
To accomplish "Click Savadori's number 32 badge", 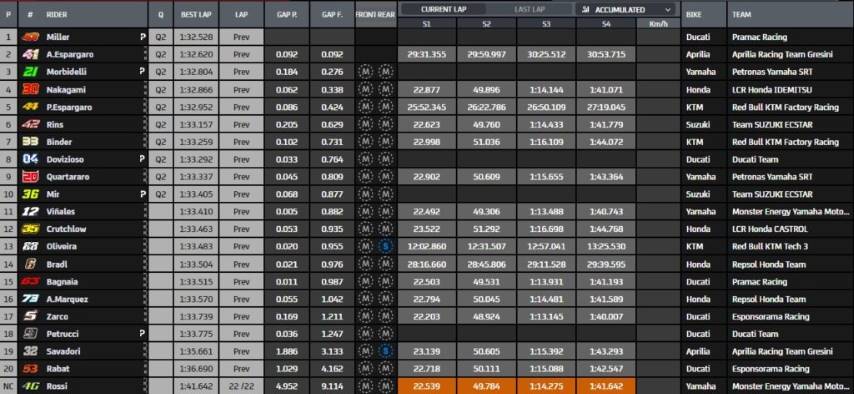I will point(30,351).
